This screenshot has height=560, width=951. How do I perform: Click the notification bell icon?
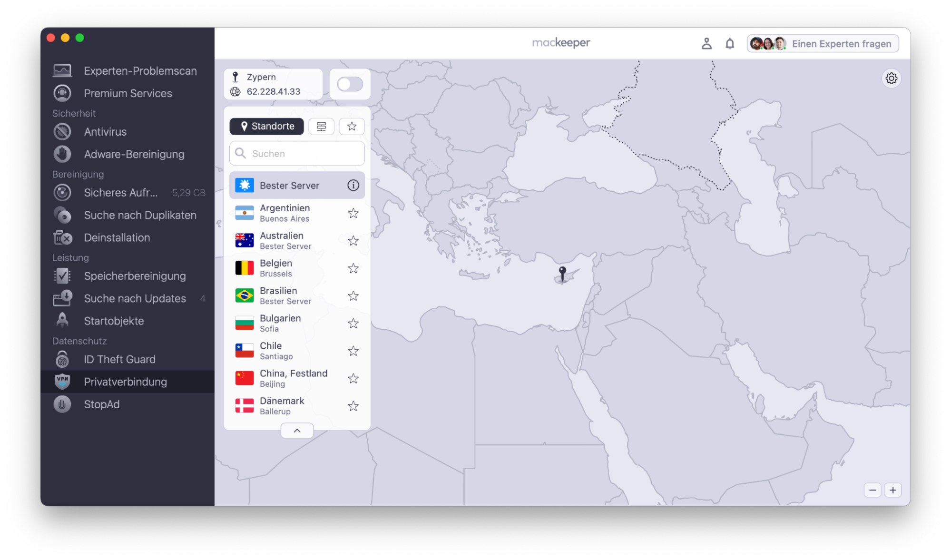pos(729,43)
